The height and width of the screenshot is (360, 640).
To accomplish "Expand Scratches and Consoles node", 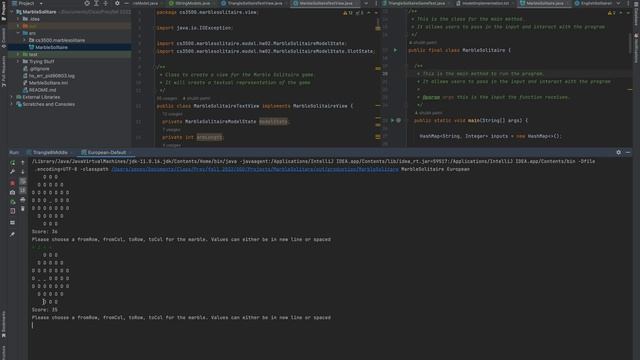I will [12, 104].
